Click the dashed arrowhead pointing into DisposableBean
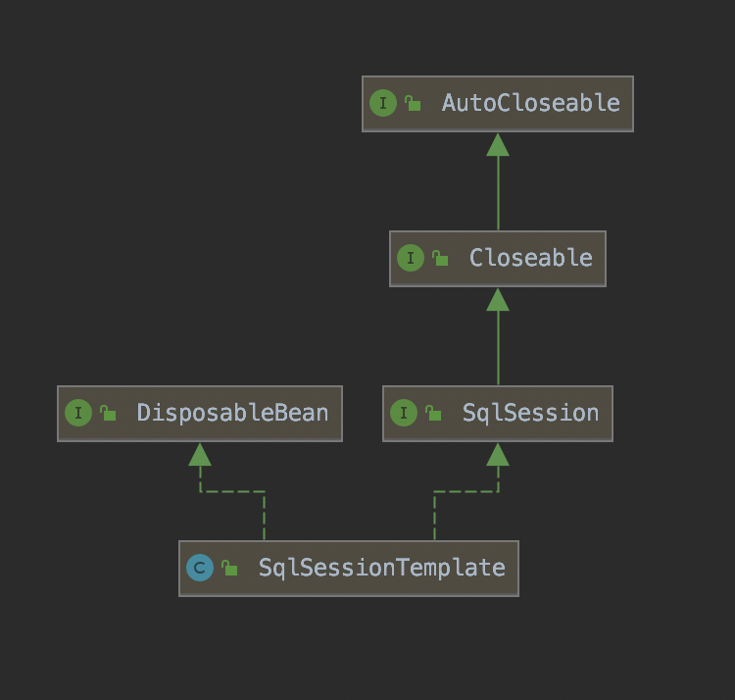735x700 pixels. click(x=200, y=454)
